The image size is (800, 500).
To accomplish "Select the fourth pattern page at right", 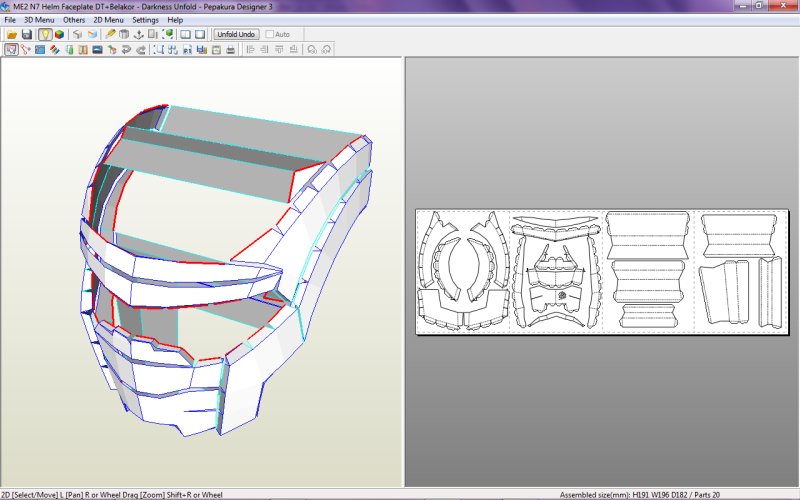I will [x=741, y=271].
